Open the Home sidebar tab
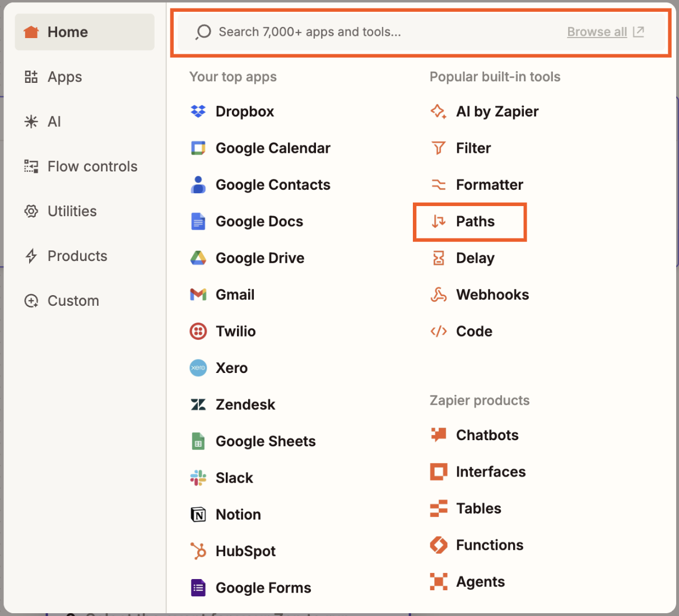Image resolution: width=679 pixels, height=616 pixels. 85,32
